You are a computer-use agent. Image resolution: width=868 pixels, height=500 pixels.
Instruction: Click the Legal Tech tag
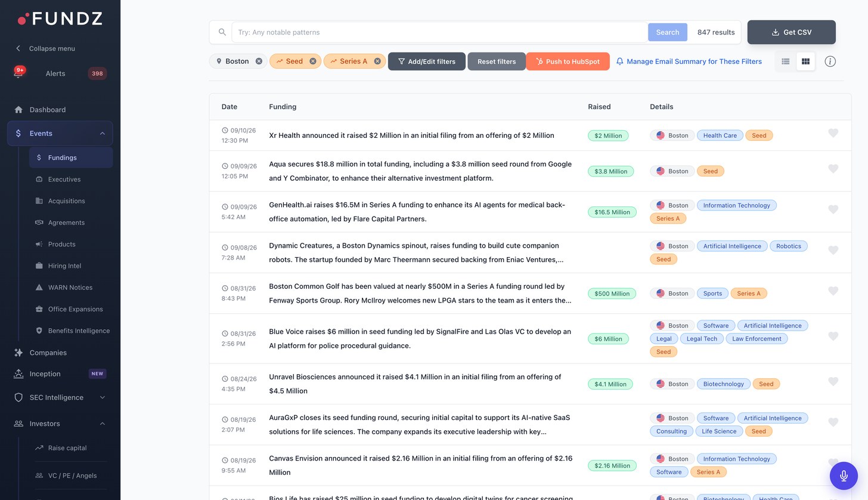702,339
